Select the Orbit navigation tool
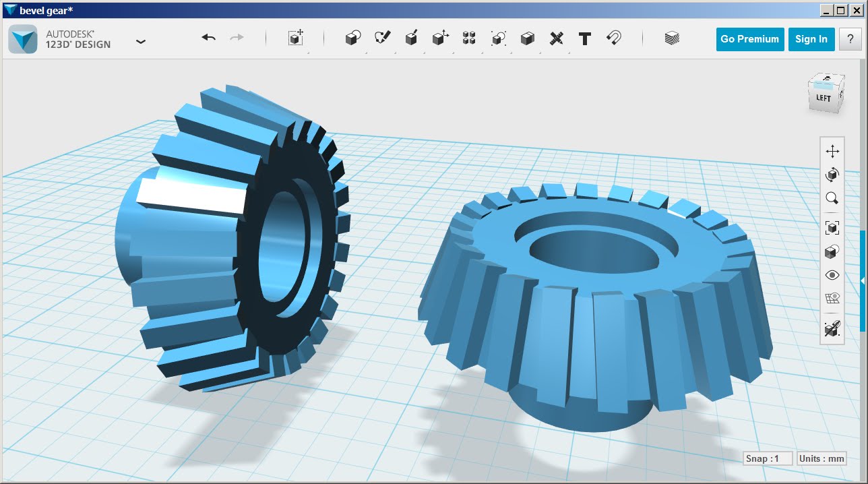This screenshot has width=868, height=484. 832,175
